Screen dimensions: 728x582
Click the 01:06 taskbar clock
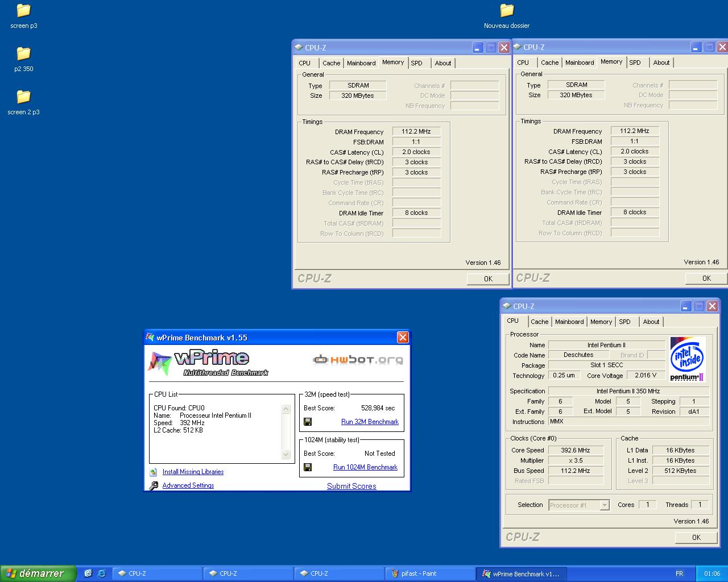pyautogui.click(x=712, y=573)
